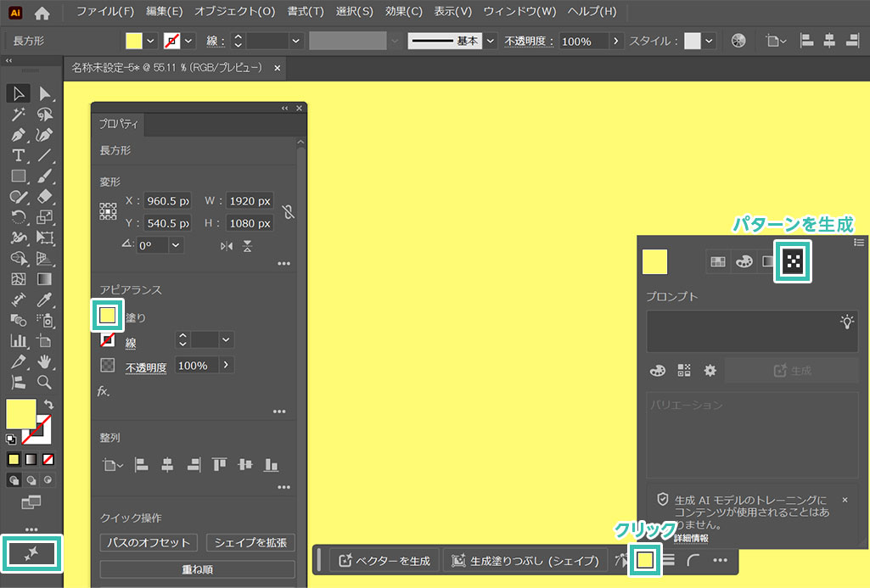Image resolution: width=870 pixels, height=588 pixels.
Task: Click the Home icon next to the Ai logo
Action: pyautogui.click(x=42, y=12)
